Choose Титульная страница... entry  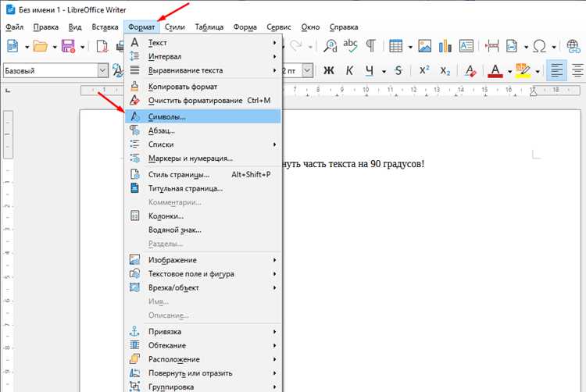tap(203, 188)
